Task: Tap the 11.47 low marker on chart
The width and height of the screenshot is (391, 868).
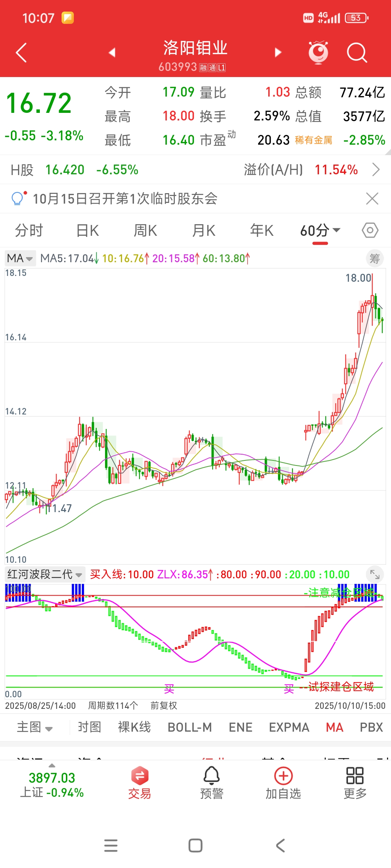Action: pyautogui.click(x=60, y=509)
